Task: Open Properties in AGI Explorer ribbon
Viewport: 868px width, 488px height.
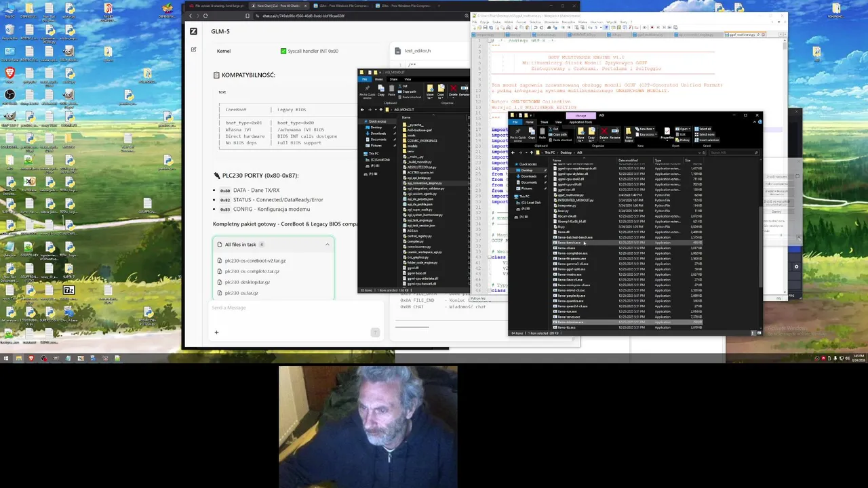Action: pos(667,134)
